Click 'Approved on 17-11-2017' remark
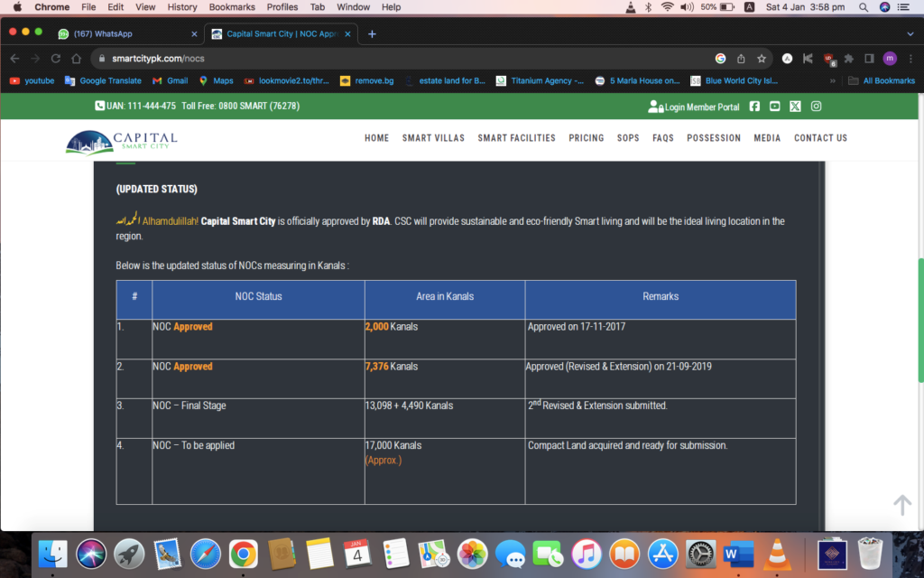Image resolution: width=924 pixels, height=578 pixels. pos(577,327)
